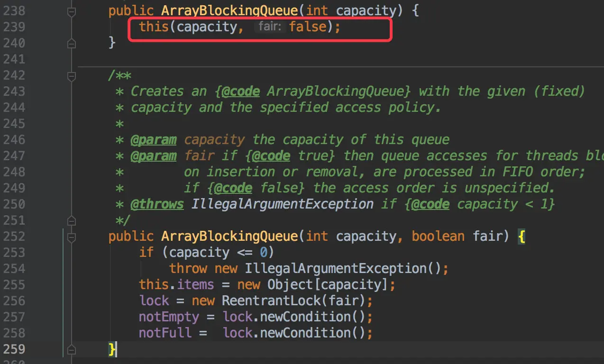604x364 pixels.
Task: Click the '@param' tag before 'capacity'
Action: click(x=153, y=140)
